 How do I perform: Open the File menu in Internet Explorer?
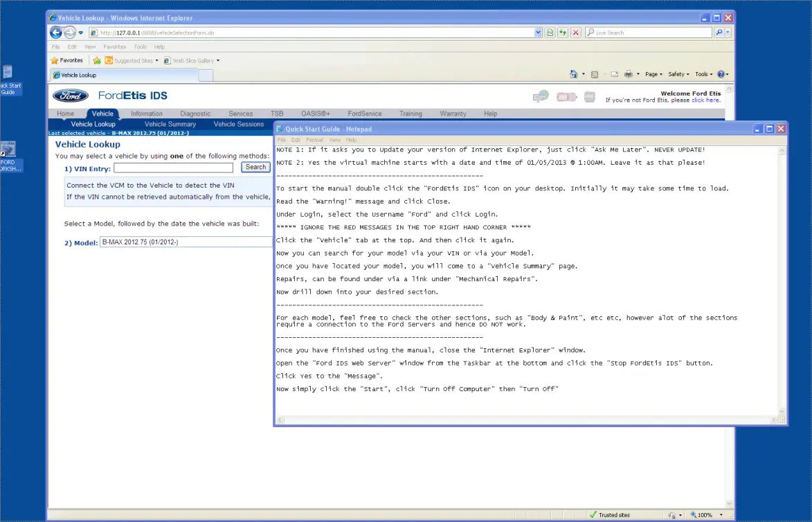pos(55,46)
